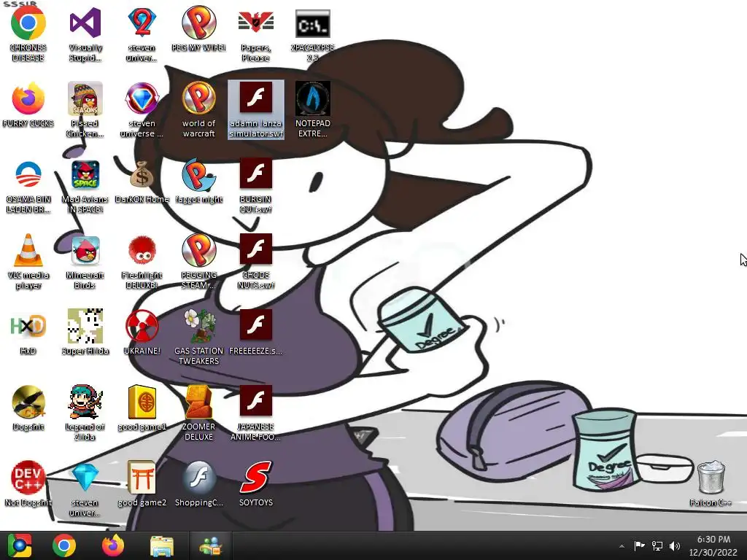Open the volume speaker tray icon
The width and height of the screenshot is (747, 560).
675,545
